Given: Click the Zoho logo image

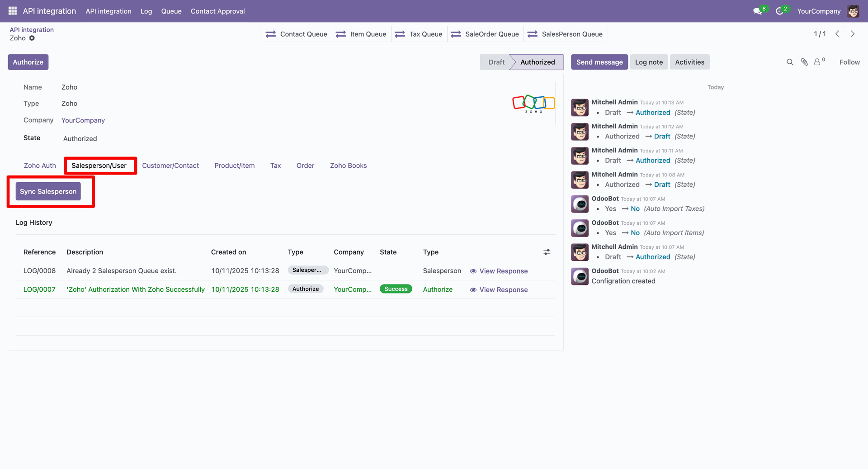Looking at the screenshot, I should coord(533,104).
